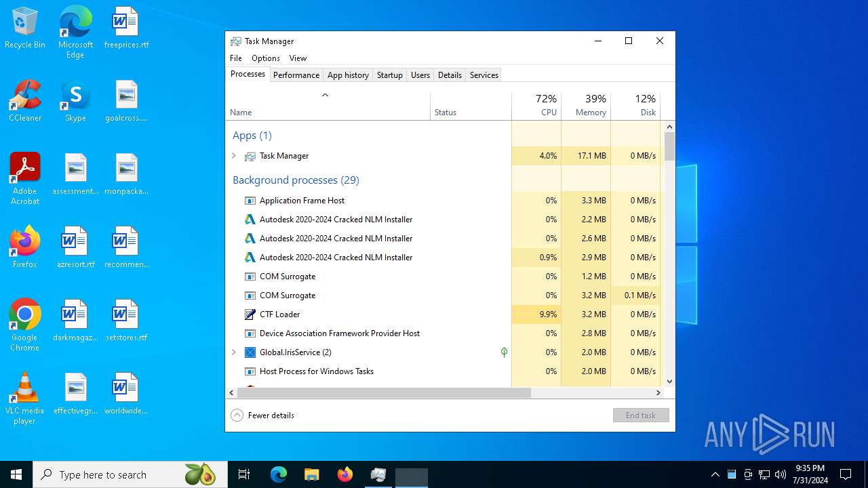Open File Explorer from taskbar
The width and height of the screenshot is (868, 488).
(311, 474)
